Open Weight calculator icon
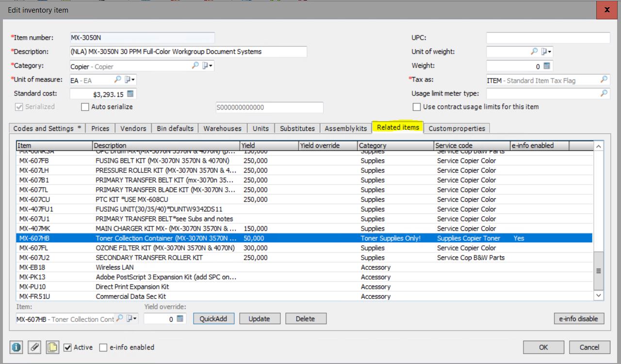Image resolution: width=621 pixels, height=364 pixels. click(x=547, y=66)
